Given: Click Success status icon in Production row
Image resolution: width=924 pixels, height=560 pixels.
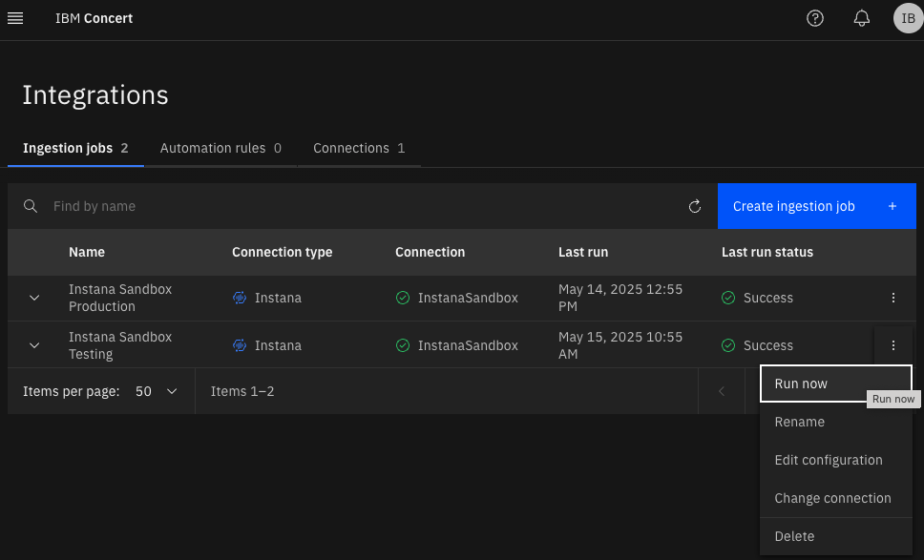Looking at the screenshot, I should click(x=728, y=298).
